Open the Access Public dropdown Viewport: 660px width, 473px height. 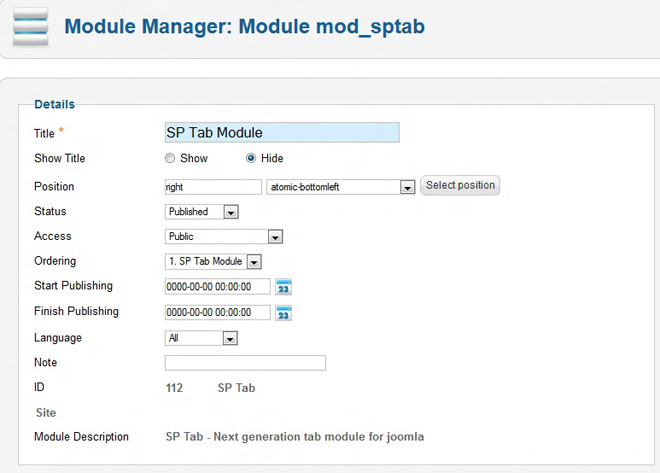click(275, 237)
